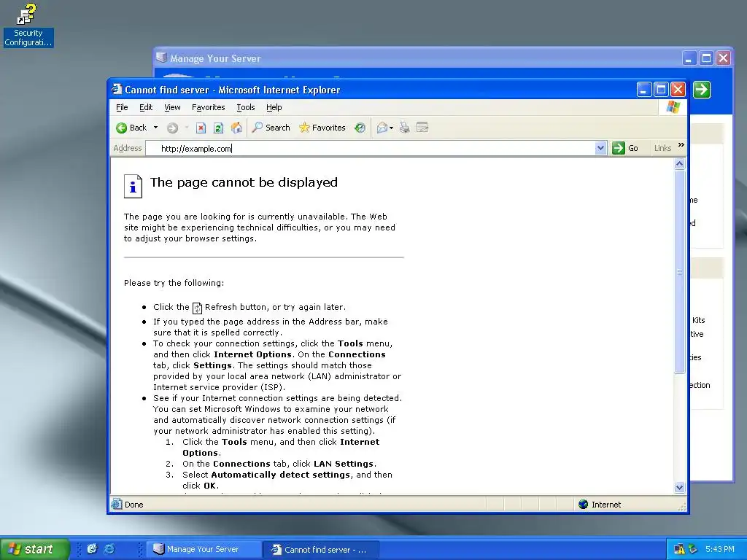Click the Back button in Internet Explorer
Image resolution: width=747 pixels, height=560 pixels.
(131, 128)
